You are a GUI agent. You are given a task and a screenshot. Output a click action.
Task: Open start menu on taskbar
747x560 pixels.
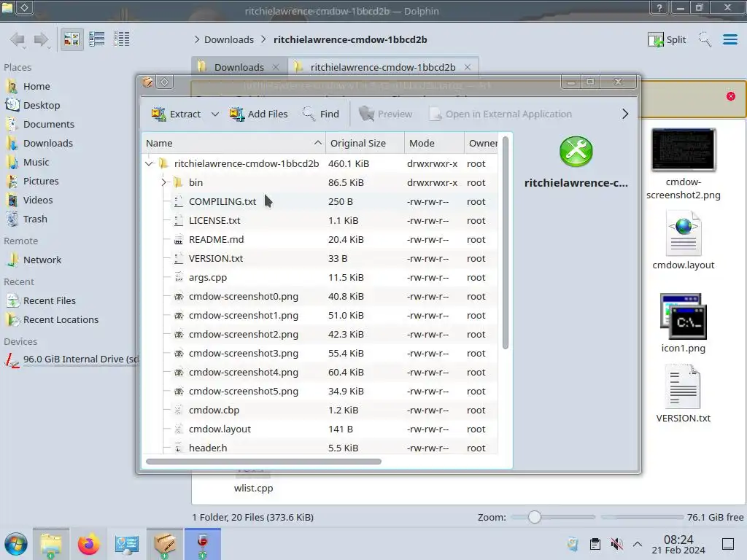[x=16, y=544]
